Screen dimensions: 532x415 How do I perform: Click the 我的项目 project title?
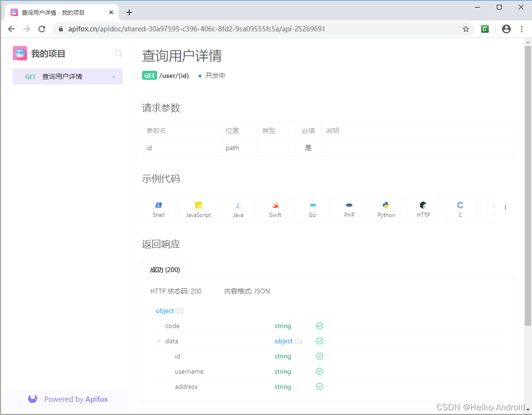tap(48, 54)
